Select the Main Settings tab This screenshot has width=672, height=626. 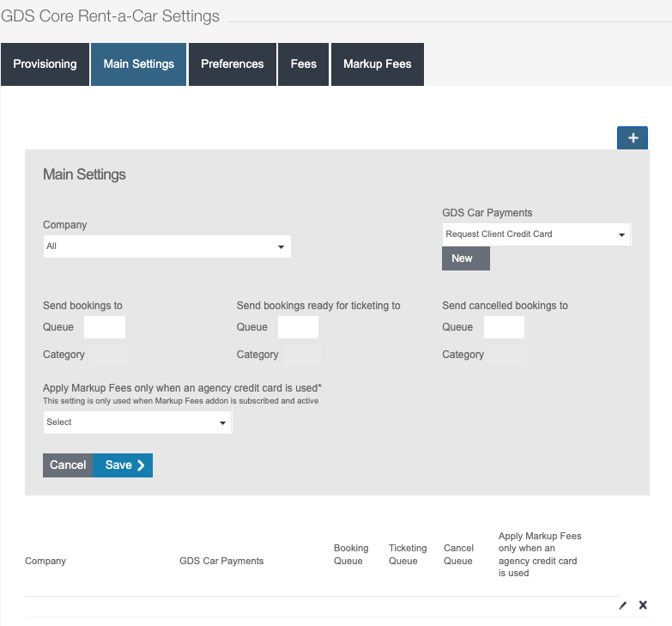tap(138, 64)
